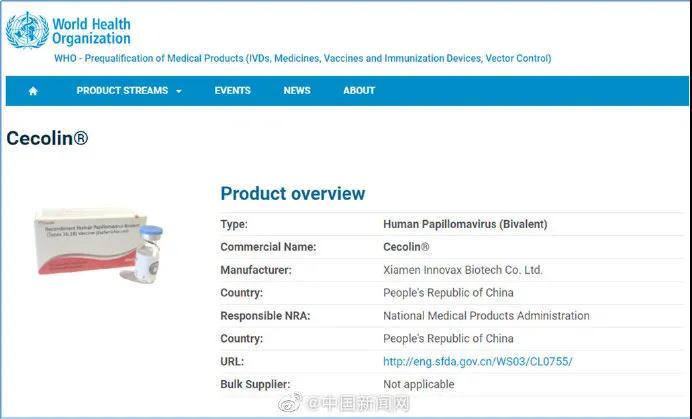
Task: Open the World Health Organization logo
Action: pos(68,30)
